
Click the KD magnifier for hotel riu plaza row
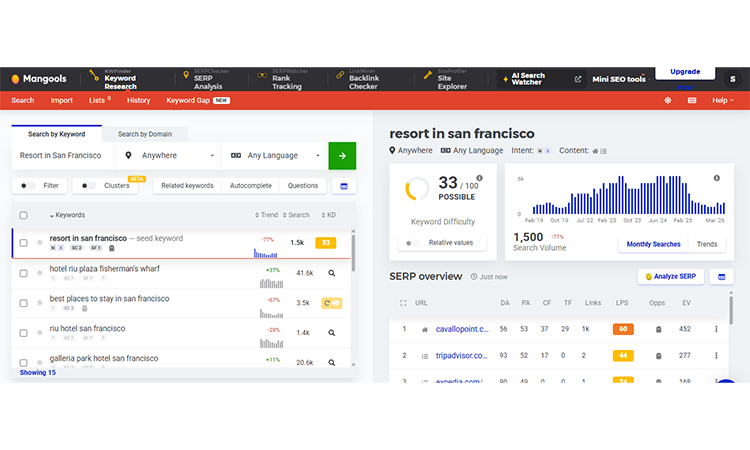pos(331,273)
